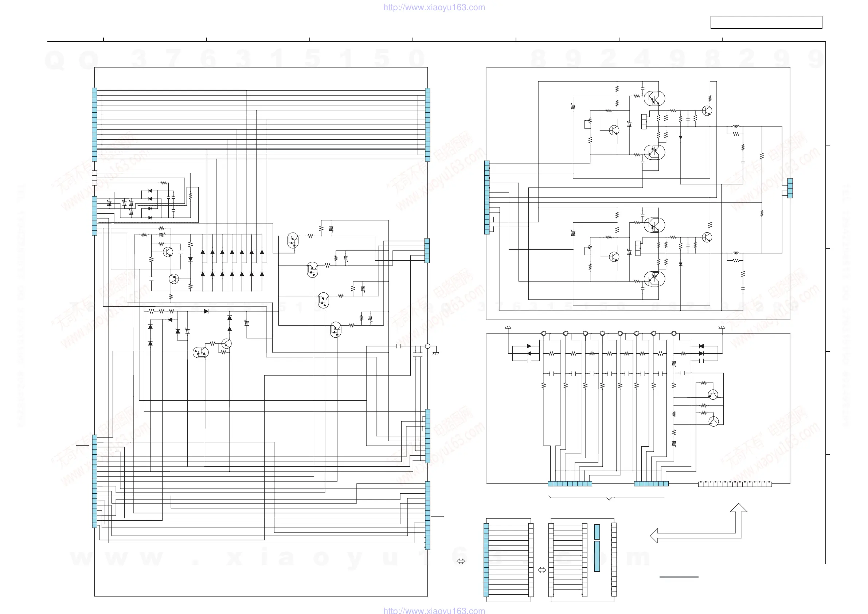
Task: Click the empty title box at top right
Action: point(766,22)
